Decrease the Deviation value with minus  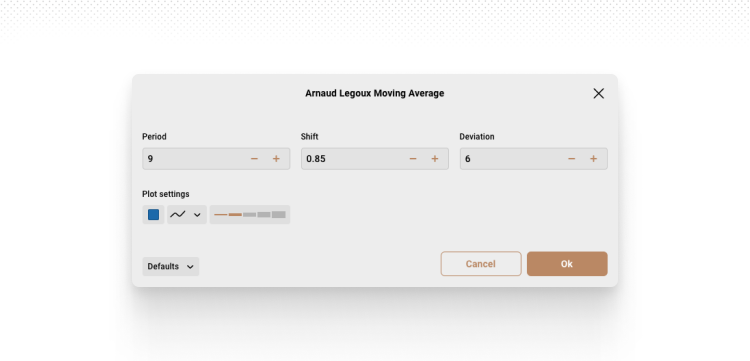click(572, 159)
